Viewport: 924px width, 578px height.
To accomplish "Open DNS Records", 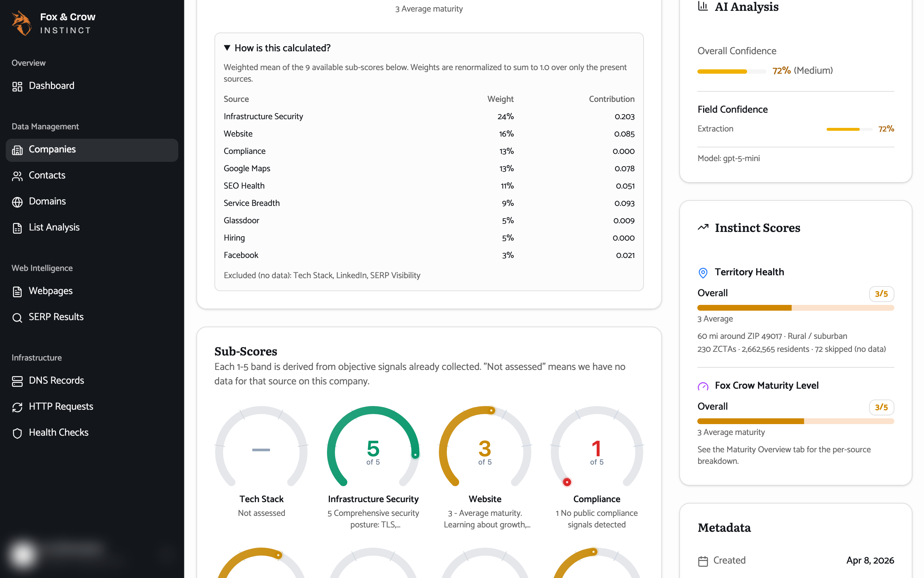I will coord(92,381).
